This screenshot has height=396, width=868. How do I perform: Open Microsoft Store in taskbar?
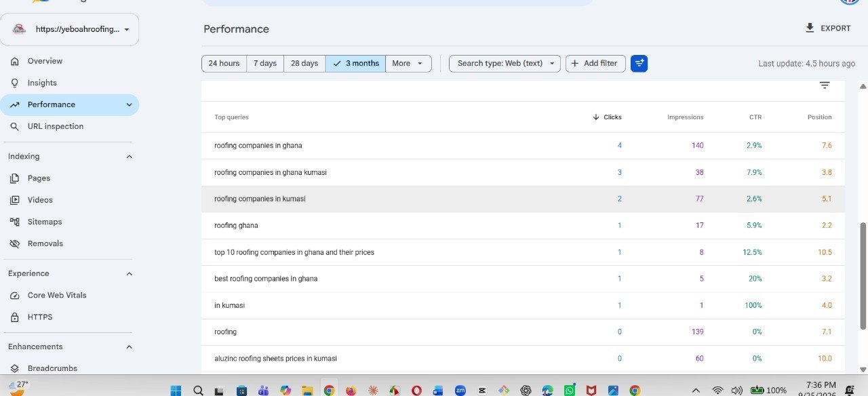[x=241, y=391]
